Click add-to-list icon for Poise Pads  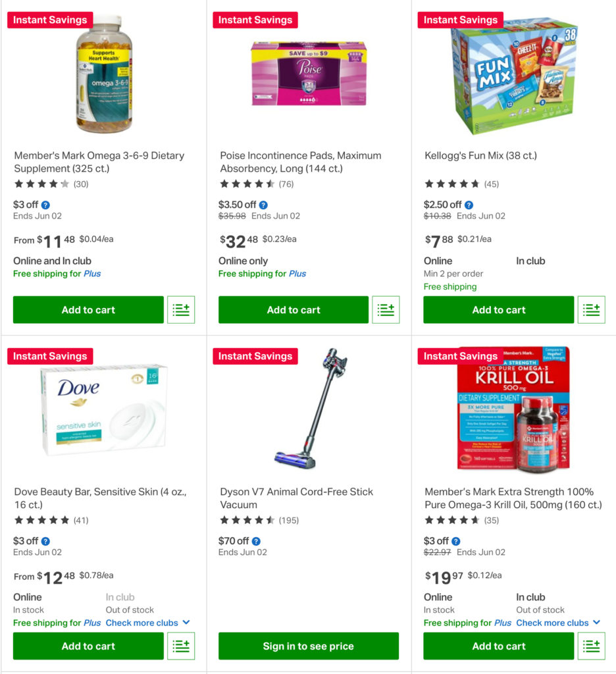[x=386, y=310]
